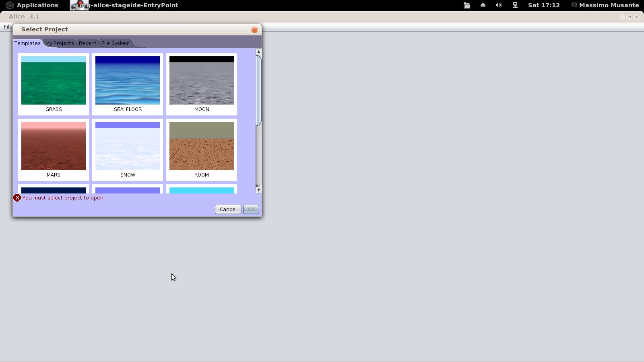The height and width of the screenshot is (362, 644).
Task: Select the org-alice-stageide-EntryPoint taskbar entry
Action: click(124, 5)
